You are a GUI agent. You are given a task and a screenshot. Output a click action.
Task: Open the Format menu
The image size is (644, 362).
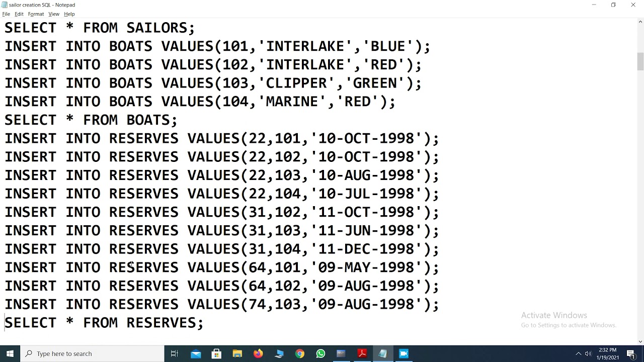point(36,14)
